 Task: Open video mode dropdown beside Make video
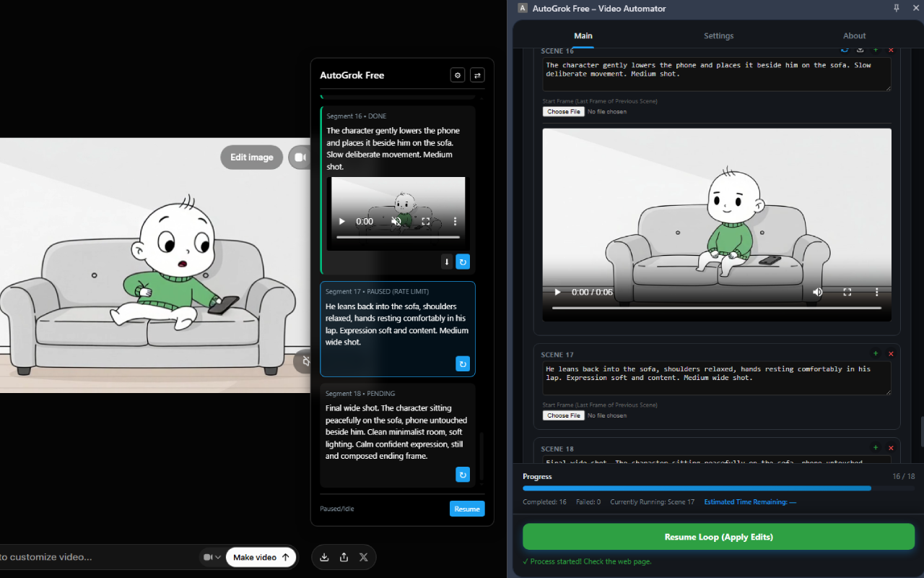coord(212,557)
